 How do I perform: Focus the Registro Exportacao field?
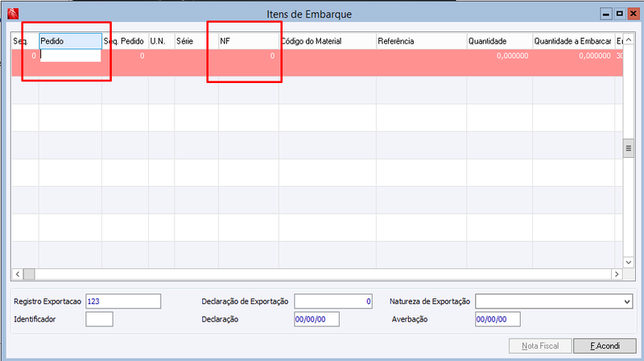click(123, 301)
